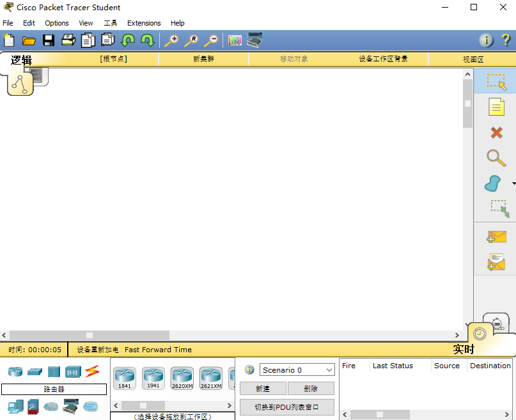Click the Copy icon in toolbar
Viewport: 516px width, 420px height.
pyautogui.click(x=88, y=40)
